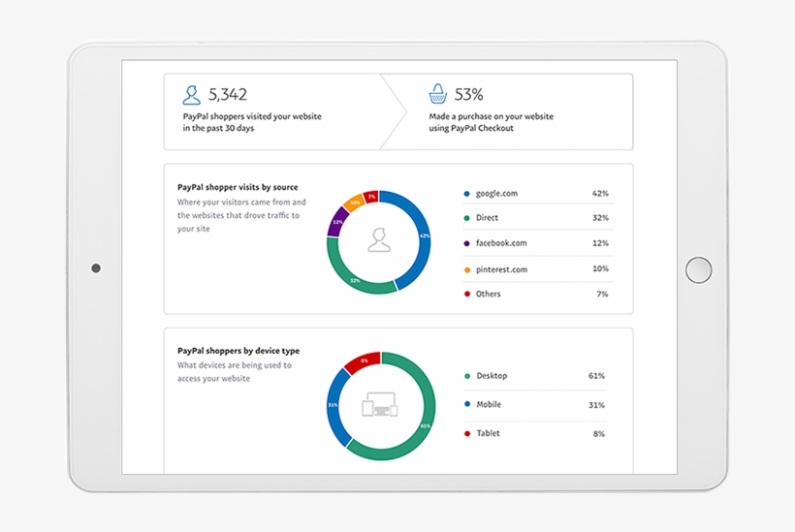Image resolution: width=795 pixels, height=532 pixels.
Task: Select the green 32% segment of source chart
Action: (x=355, y=280)
